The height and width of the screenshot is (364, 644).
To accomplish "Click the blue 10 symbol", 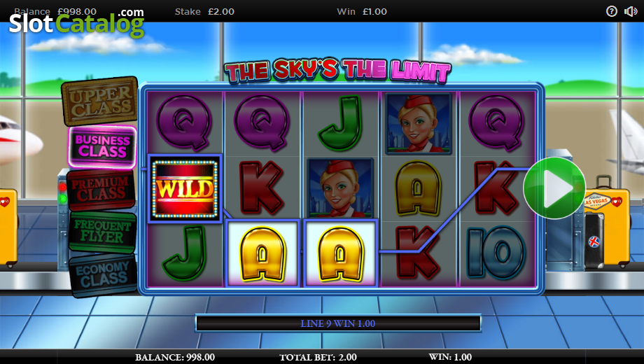I will pyautogui.click(x=496, y=252).
